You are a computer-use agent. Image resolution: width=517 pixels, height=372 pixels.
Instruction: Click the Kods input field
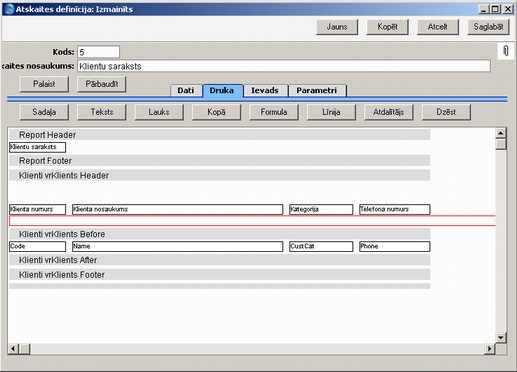98,52
